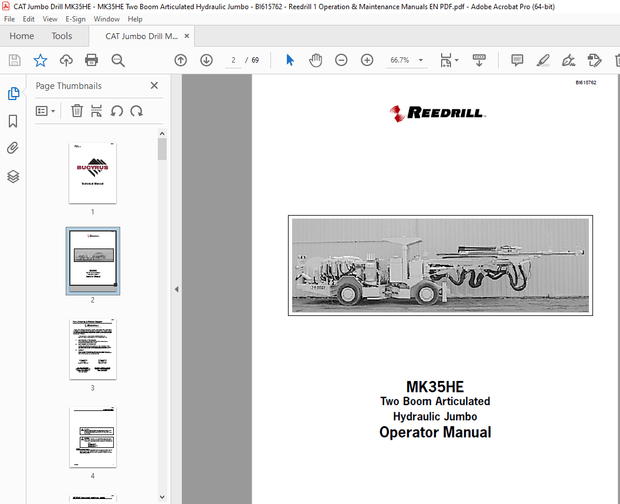Image resolution: width=620 pixels, height=504 pixels.
Task: Click the Reedrill logo on page
Action: tap(438, 113)
